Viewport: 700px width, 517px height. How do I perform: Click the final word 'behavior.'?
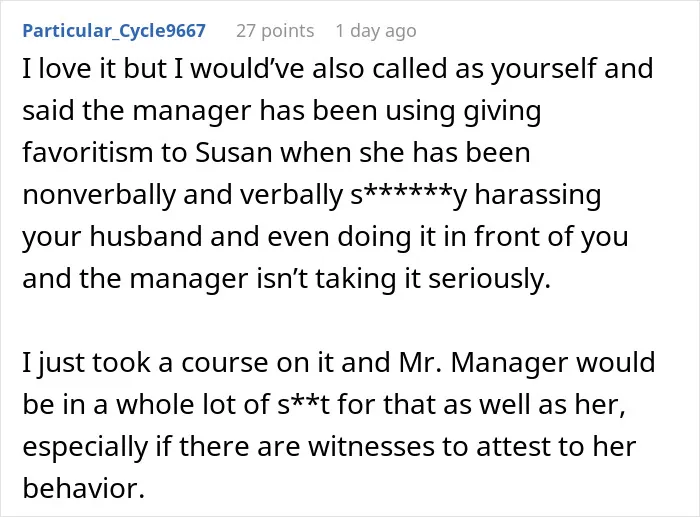[83, 488]
